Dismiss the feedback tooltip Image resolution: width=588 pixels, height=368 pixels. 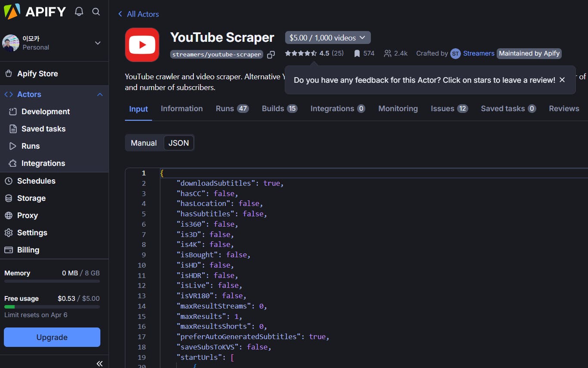click(x=562, y=80)
